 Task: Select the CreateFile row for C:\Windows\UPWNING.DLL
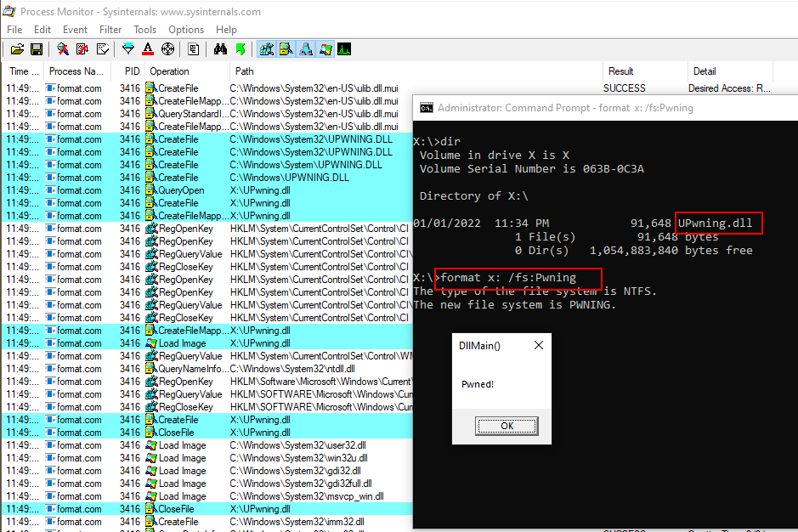207,178
